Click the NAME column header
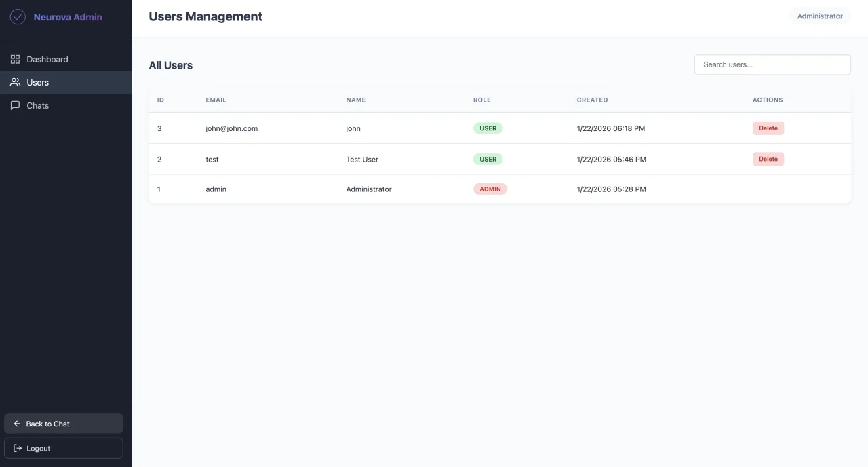 pos(356,100)
